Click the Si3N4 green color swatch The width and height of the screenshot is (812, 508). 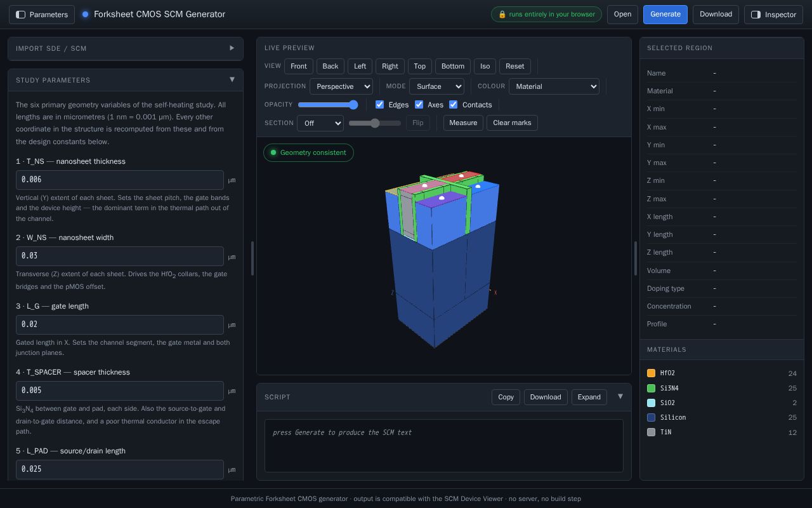(x=651, y=388)
